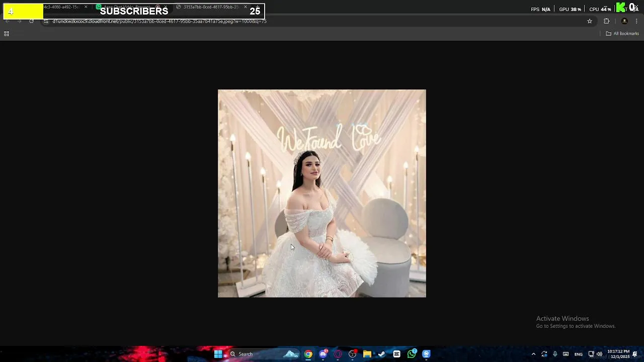
Task: Switch to the 3153a7bb-0ced image tab
Action: tap(210, 7)
